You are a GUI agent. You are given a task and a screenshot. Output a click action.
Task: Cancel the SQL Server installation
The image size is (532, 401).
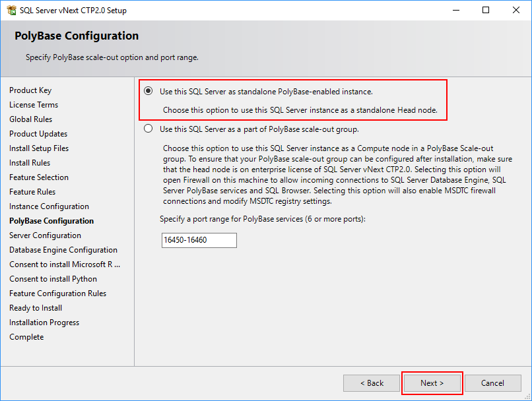pos(493,383)
